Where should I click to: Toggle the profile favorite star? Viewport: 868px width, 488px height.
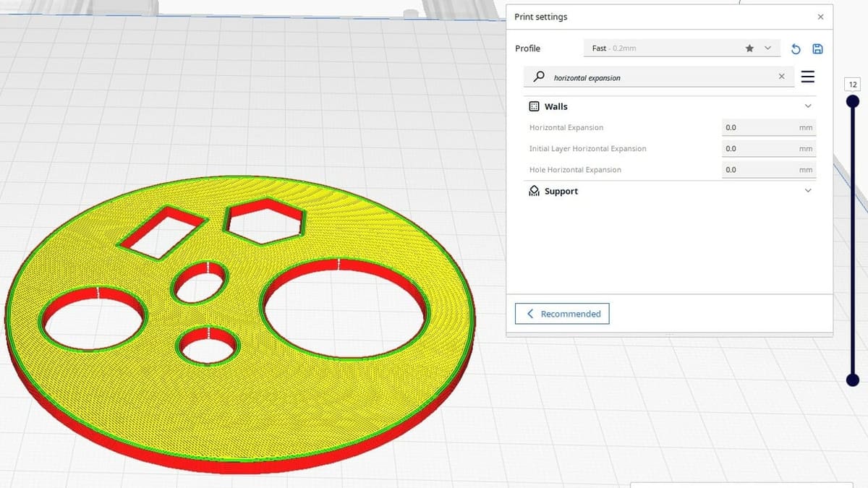coord(749,48)
